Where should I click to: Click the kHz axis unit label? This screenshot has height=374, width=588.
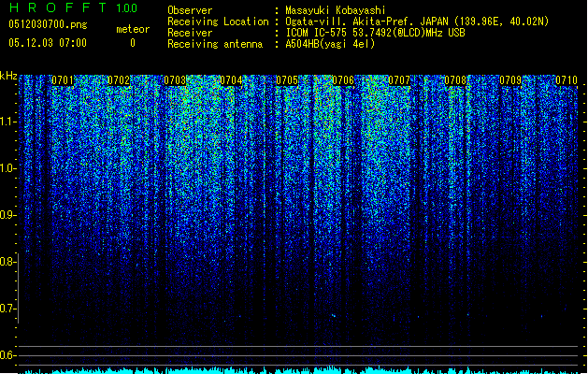click(x=8, y=76)
